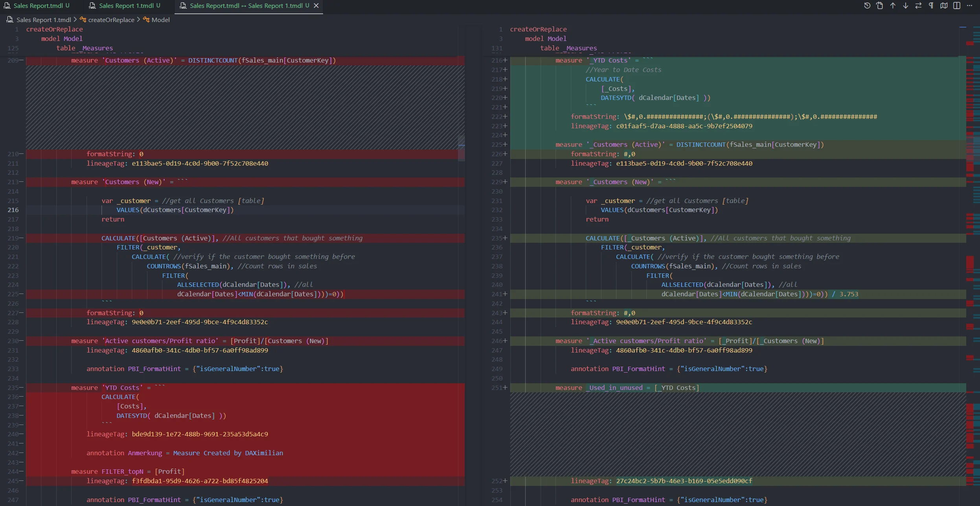Click 'Active customers/Profit ratio' measure on left

(160, 341)
